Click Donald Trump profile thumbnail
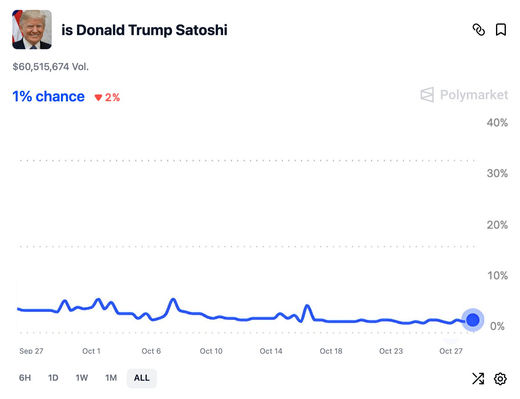This screenshot has height=399, width=520. [32, 29]
